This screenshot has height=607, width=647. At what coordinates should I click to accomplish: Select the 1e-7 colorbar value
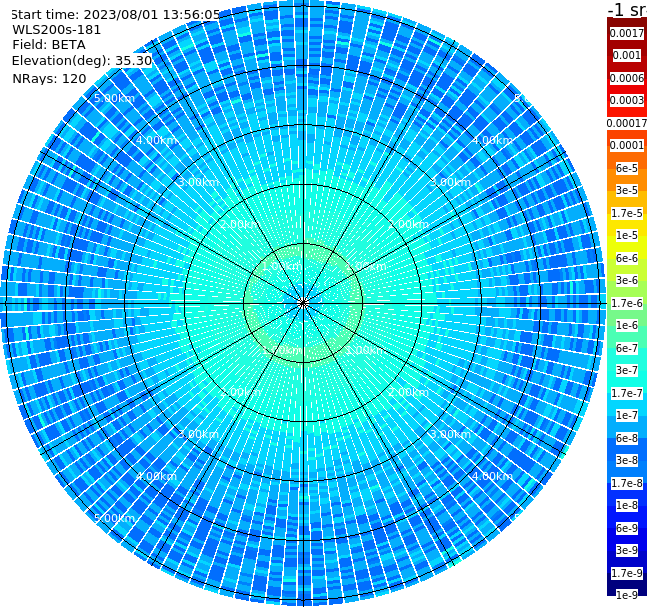(x=627, y=415)
